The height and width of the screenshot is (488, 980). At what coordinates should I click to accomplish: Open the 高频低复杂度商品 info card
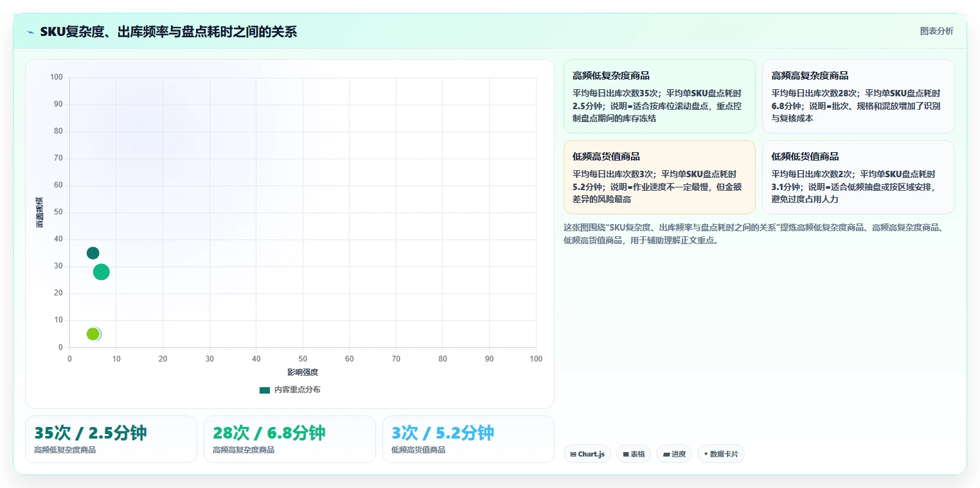(659, 96)
